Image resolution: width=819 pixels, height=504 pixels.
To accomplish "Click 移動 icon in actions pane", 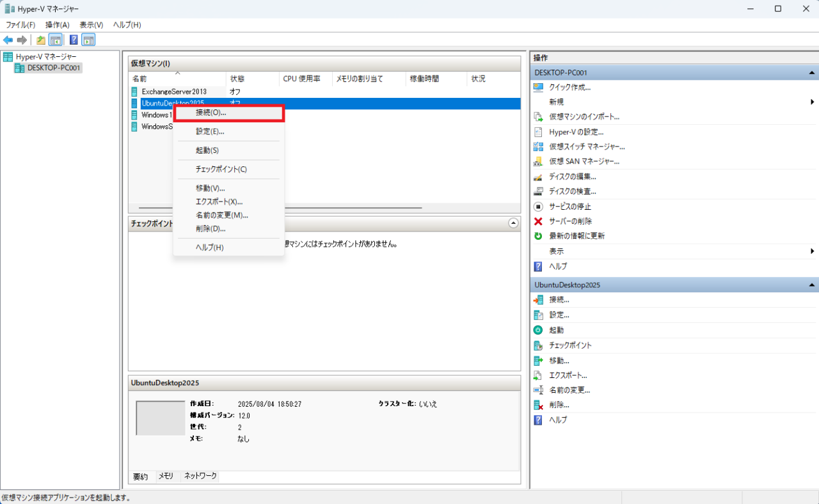I will (538, 361).
